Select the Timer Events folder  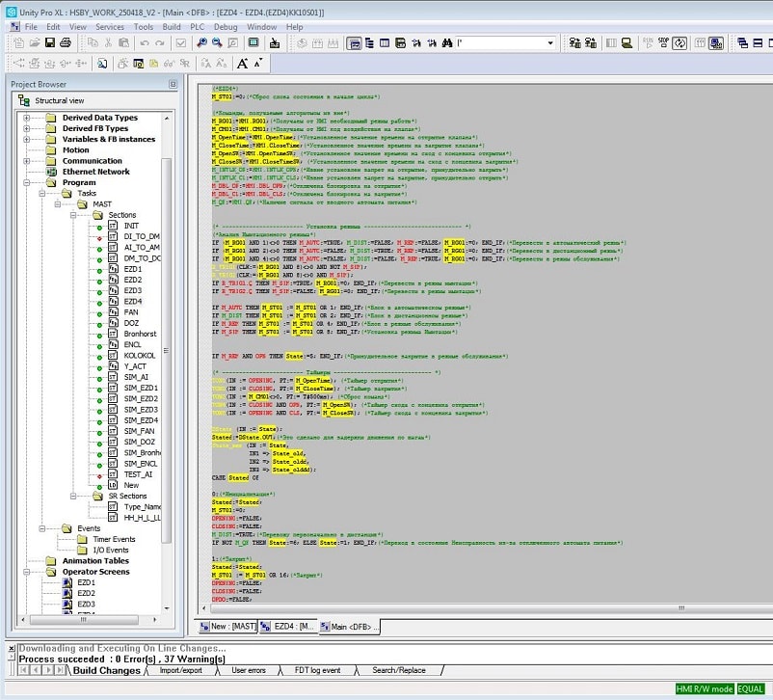114,539
